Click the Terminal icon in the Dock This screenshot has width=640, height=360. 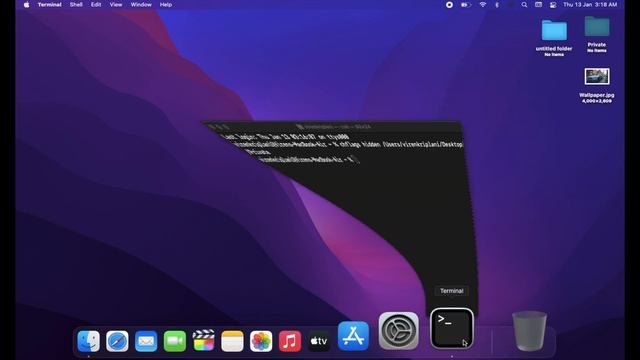click(452, 328)
